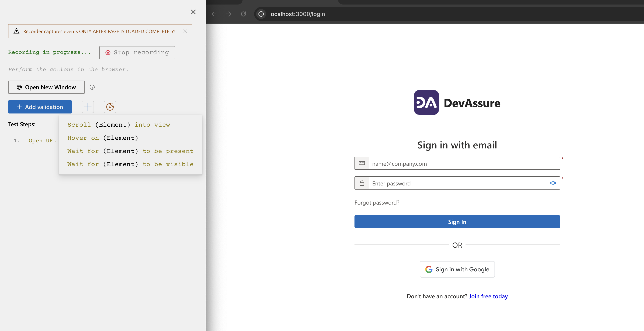Open a new browser window
Screen dimensions: 644x331
click(46, 87)
